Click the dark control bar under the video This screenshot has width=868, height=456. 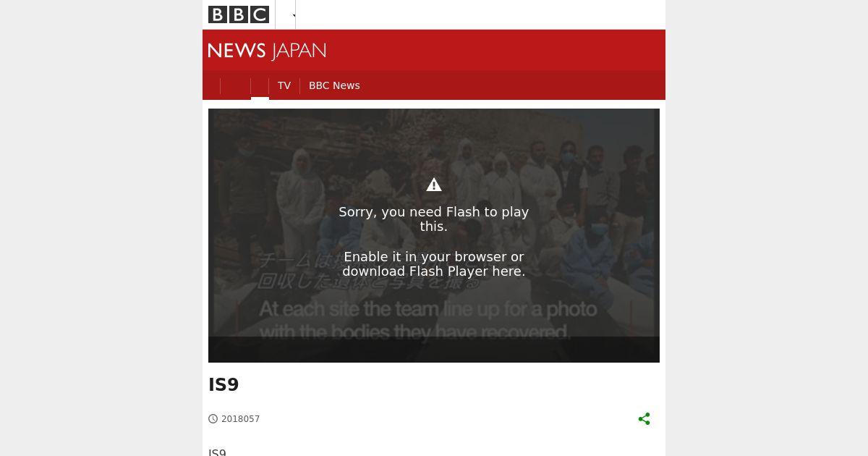[434, 350]
